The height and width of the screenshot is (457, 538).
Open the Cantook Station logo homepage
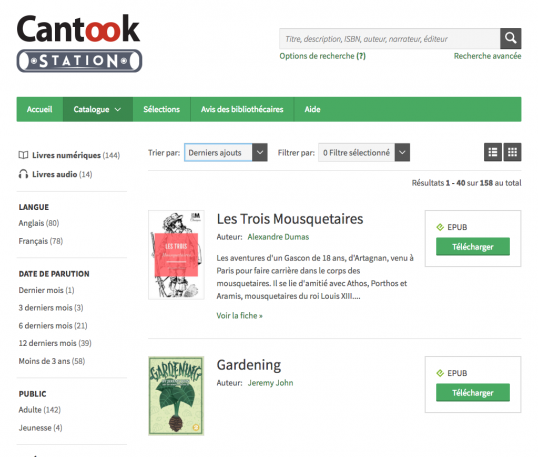tap(79, 43)
